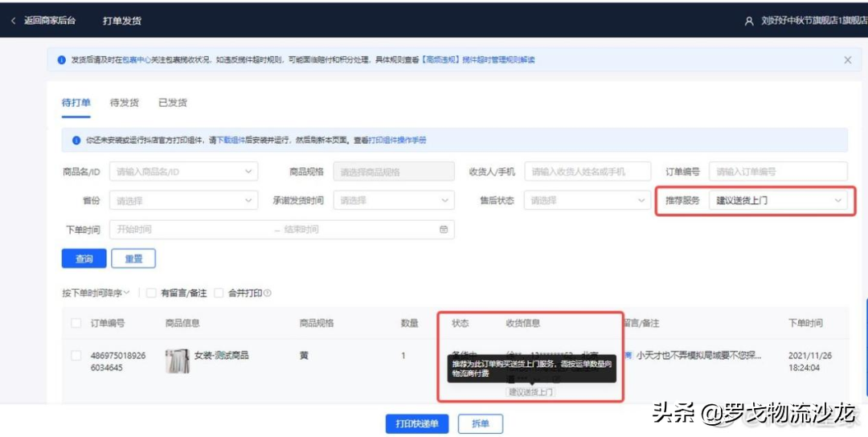Click the 拆单 button
Viewport: 868px width, 437px height.
click(481, 423)
